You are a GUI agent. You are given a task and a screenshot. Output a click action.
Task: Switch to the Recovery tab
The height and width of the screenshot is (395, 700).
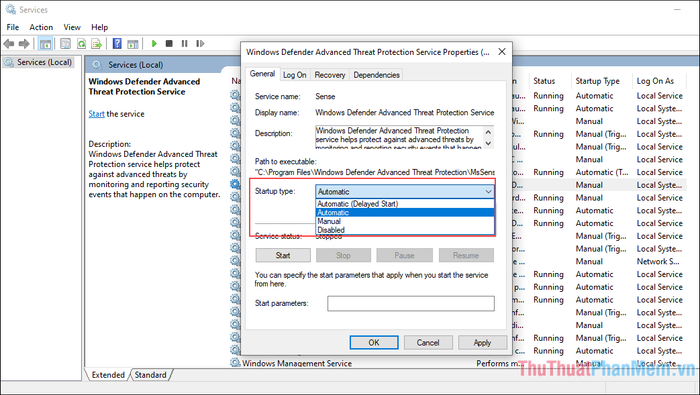point(329,75)
